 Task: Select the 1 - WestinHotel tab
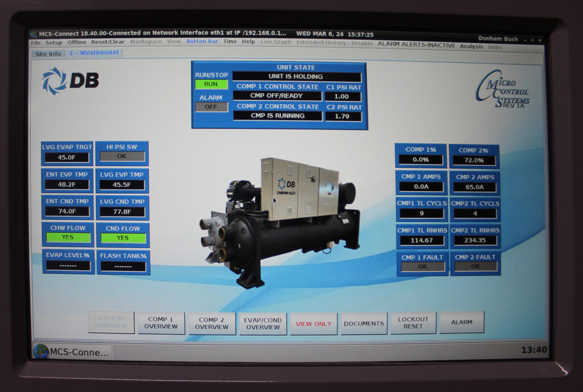coord(94,53)
